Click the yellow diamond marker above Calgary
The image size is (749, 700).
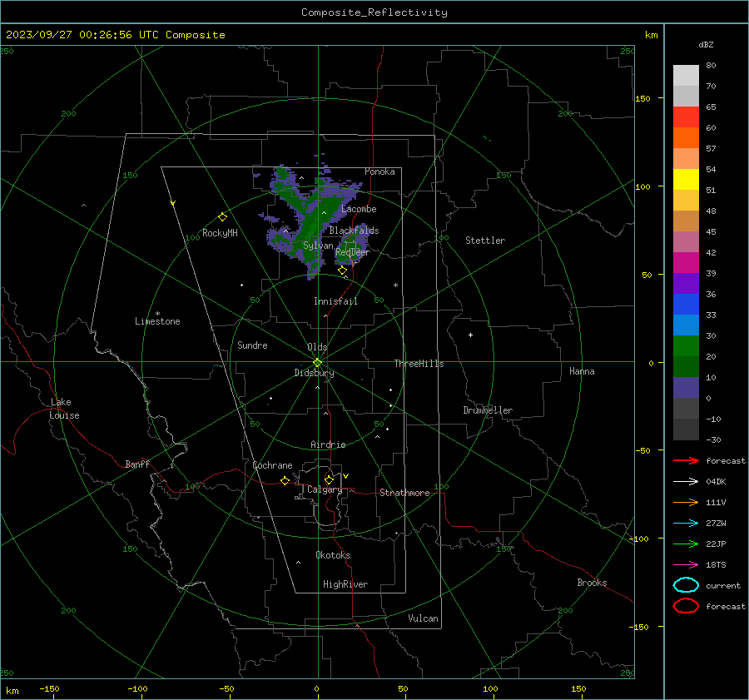(329, 479)
